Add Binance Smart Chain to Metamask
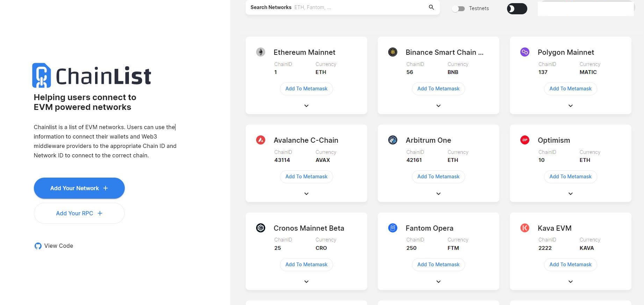The image size is (644, 305). point(439,89)
